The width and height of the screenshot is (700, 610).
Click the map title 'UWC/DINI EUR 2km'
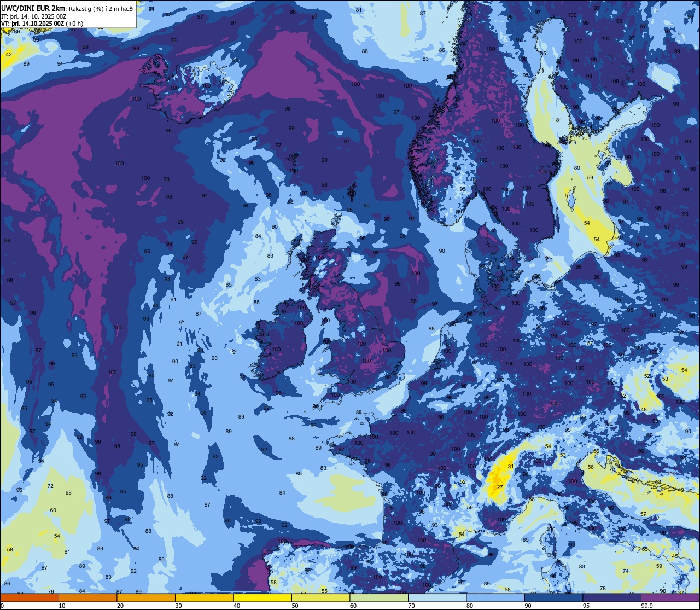pos(33,8)
